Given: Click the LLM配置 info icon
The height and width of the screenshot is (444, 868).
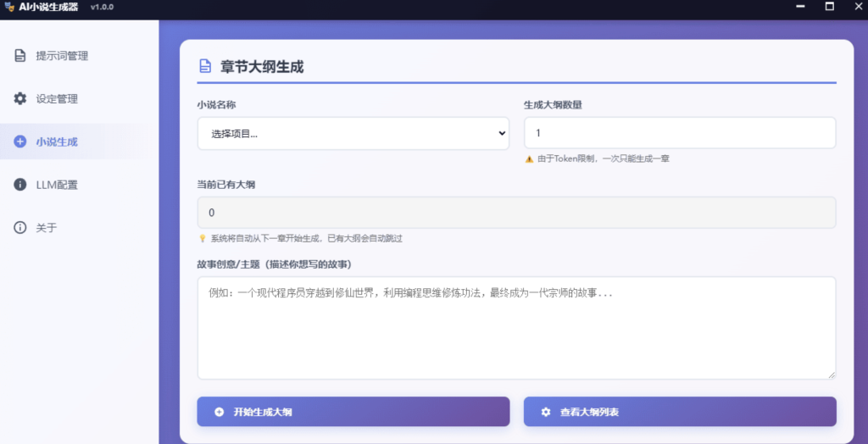Looking at the screenshot, I should 20,185.
